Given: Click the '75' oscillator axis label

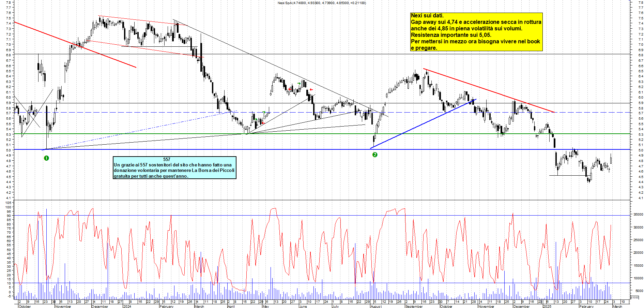Looking at the screenshot, I should click(x=9, y=228).
